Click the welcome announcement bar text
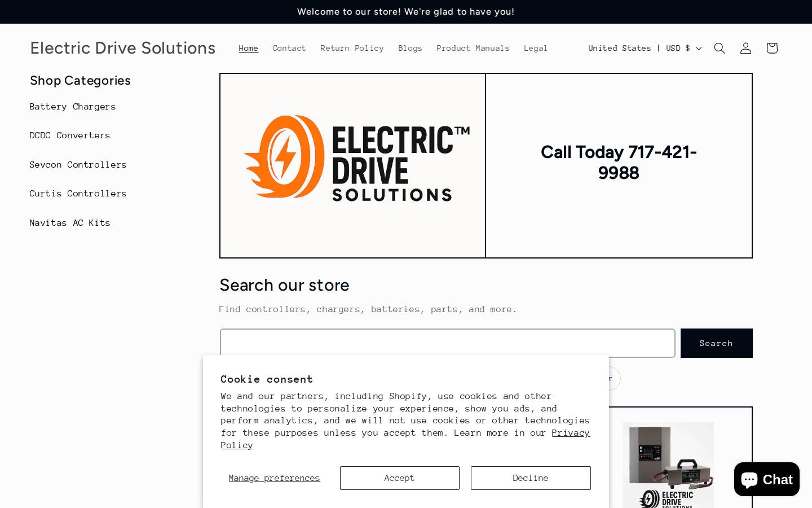 coord(406,12)
